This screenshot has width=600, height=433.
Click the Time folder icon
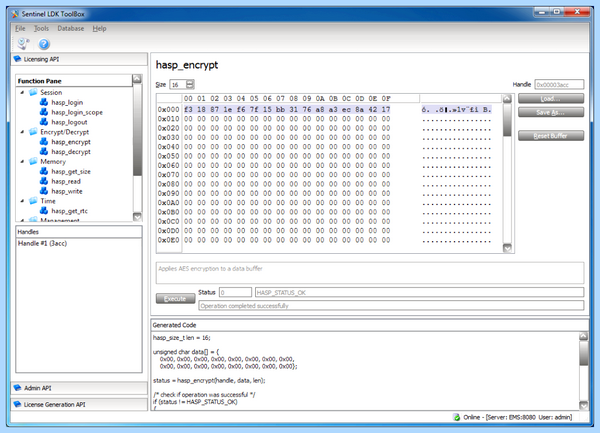(34, 201)
